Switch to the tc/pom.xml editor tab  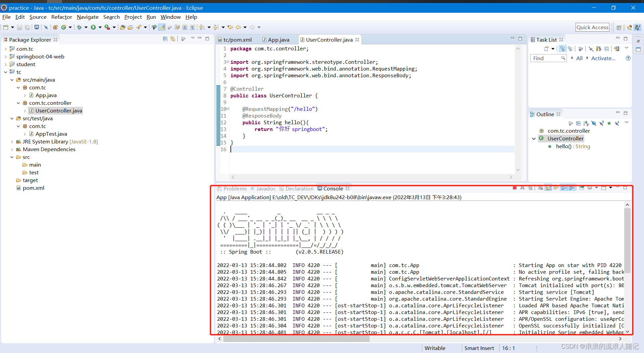[235, 40]
